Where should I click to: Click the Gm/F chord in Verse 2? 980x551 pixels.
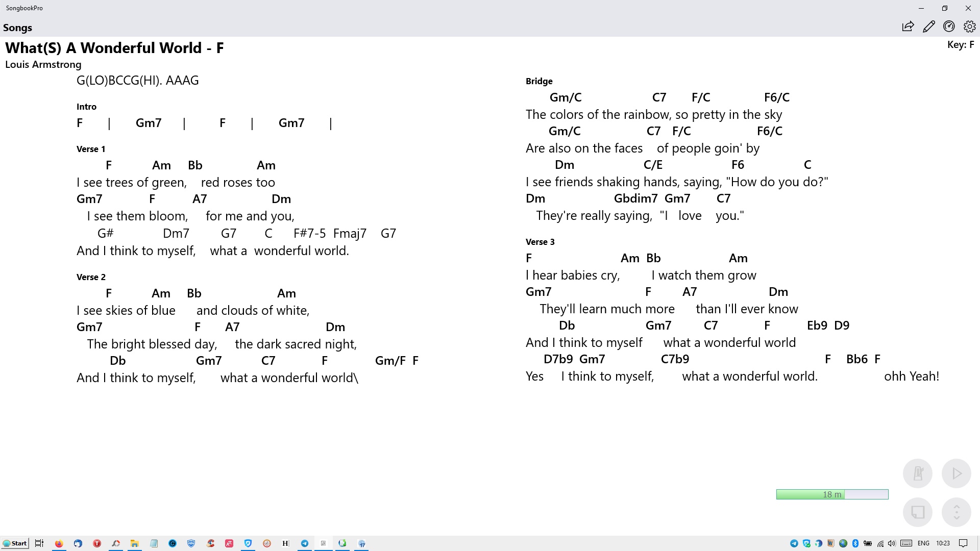point(390,361)
